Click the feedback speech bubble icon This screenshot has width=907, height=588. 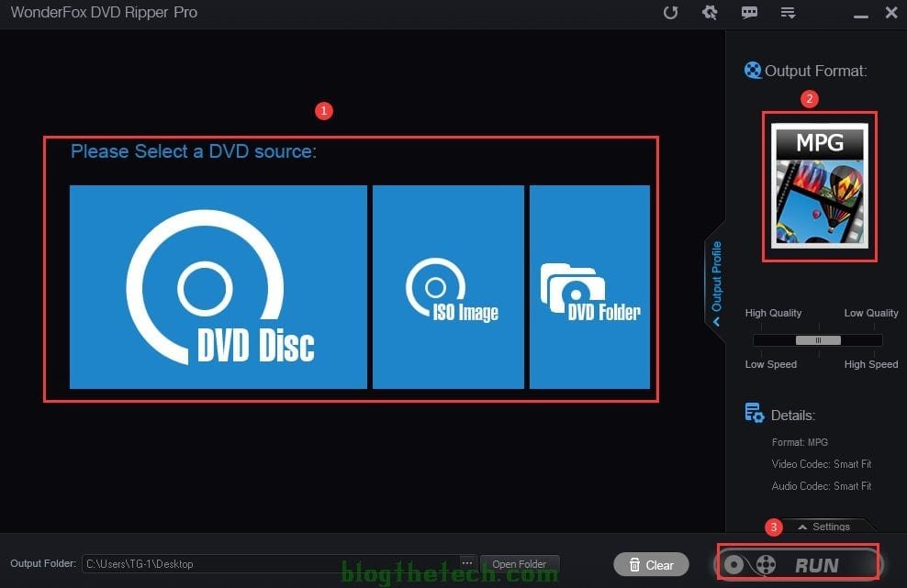(x=749, y=13)
